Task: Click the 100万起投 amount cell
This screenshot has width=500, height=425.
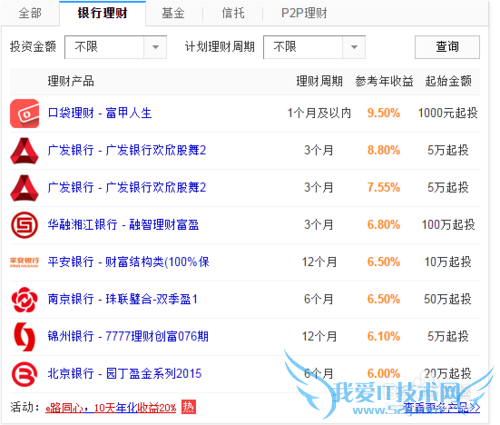Action: pyautogui.click(x=448, y=225)
